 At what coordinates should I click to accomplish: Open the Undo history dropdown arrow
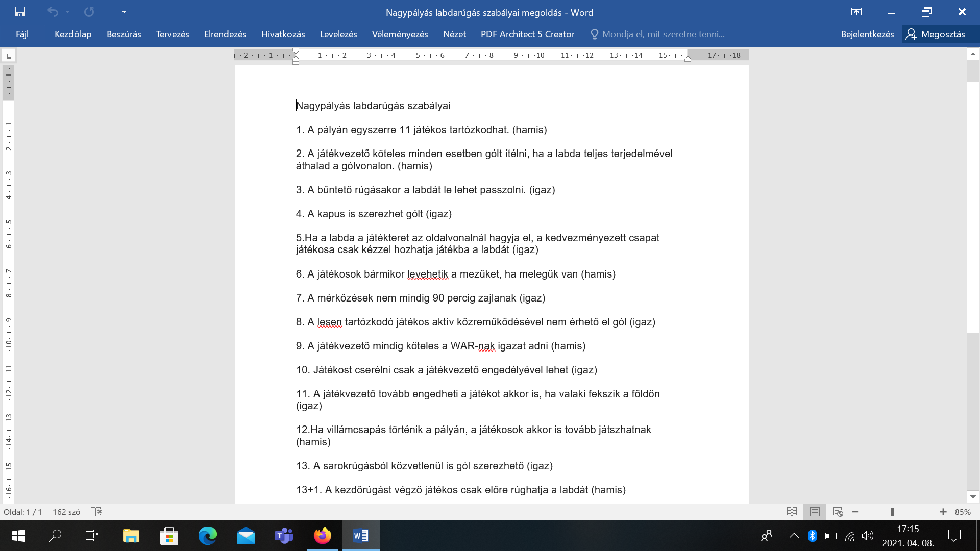(x=67, y=12)
